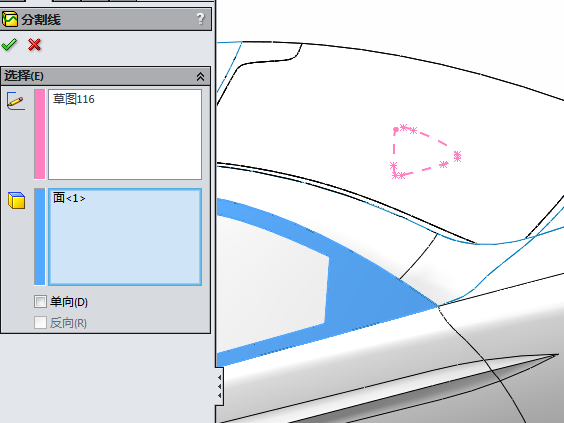Cancel split line with red X
The image size is (564, 423).
35,45
